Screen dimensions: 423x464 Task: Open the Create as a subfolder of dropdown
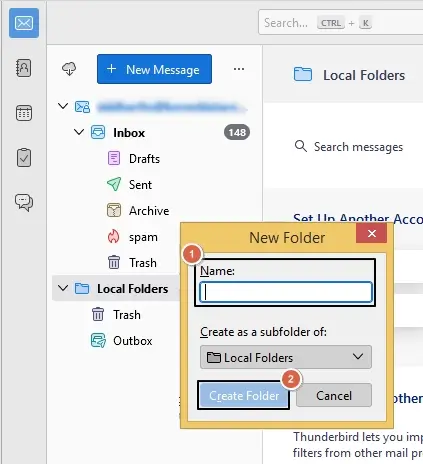286,357
